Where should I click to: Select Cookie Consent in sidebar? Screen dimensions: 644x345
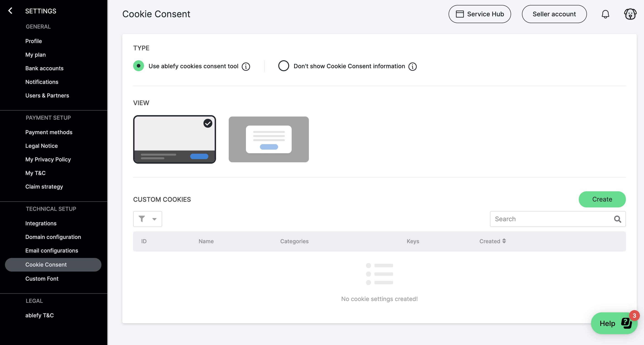(x=53, y=265)
